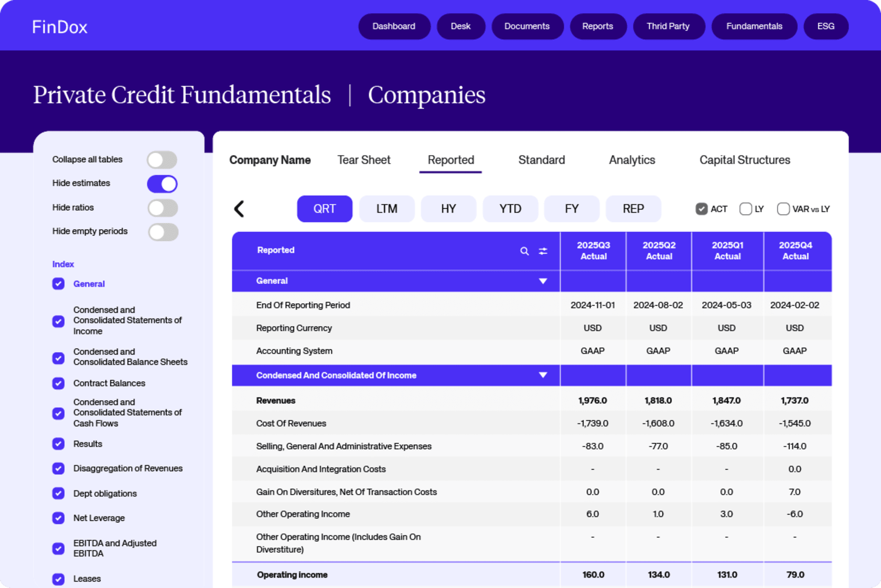Viewport: 881px width, 588px height.
Task: Check the VAR vs LY checkbox
Action: [x=783, y=209]
